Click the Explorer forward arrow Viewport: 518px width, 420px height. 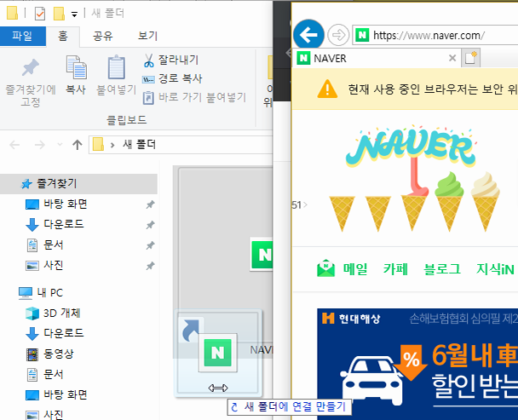coord(40,145)
